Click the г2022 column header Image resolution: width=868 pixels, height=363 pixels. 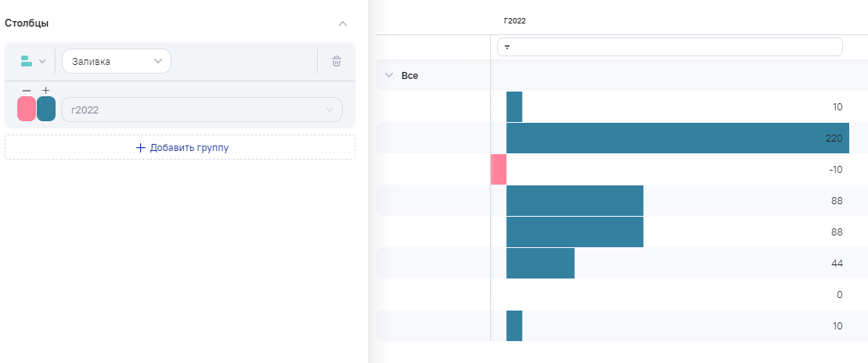click(515, 21)
